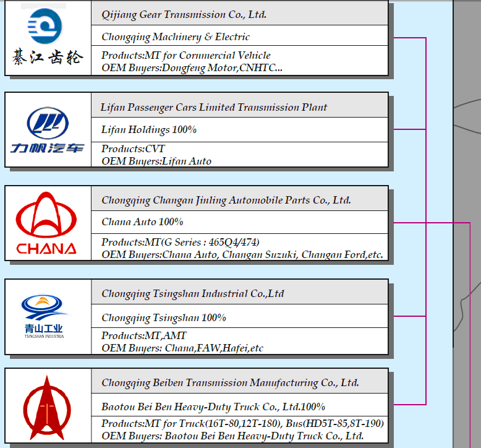
Task: Click 'Chana Auto 100%' row
Action: [x=239, y=222]
